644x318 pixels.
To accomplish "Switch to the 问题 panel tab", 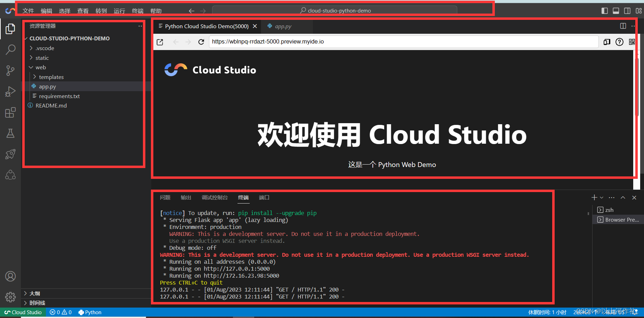I will click(x=165, y=198).
